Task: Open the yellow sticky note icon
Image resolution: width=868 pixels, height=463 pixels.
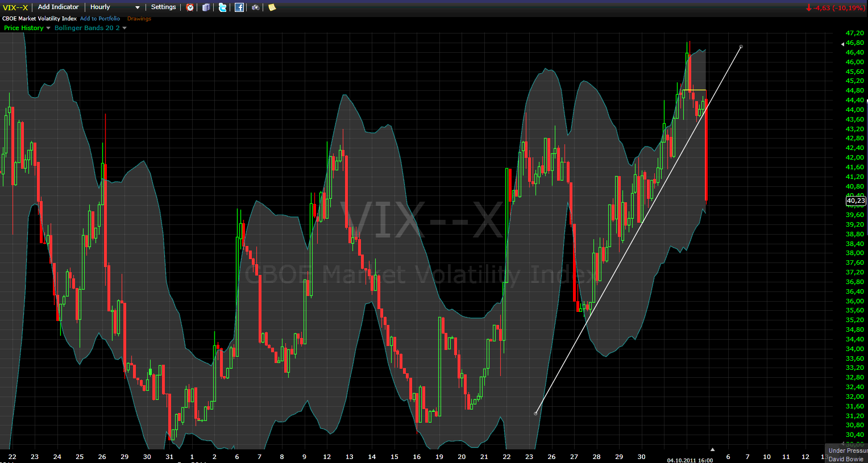Action: click(272, 7)
